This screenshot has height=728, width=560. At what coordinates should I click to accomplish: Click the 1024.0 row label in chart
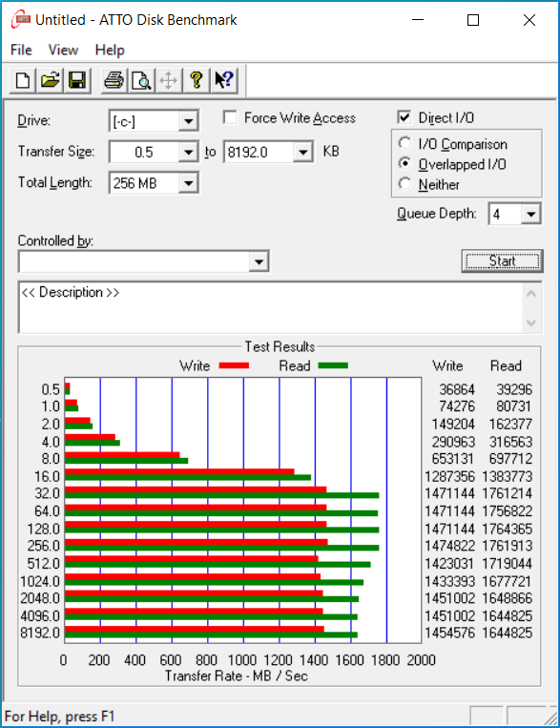[40, 581]
